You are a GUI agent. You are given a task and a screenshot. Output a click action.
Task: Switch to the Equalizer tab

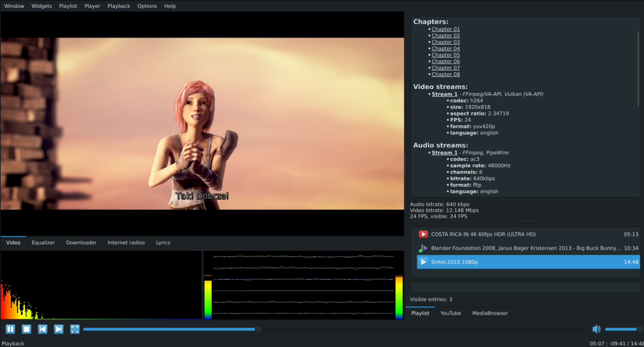(43, 242)
